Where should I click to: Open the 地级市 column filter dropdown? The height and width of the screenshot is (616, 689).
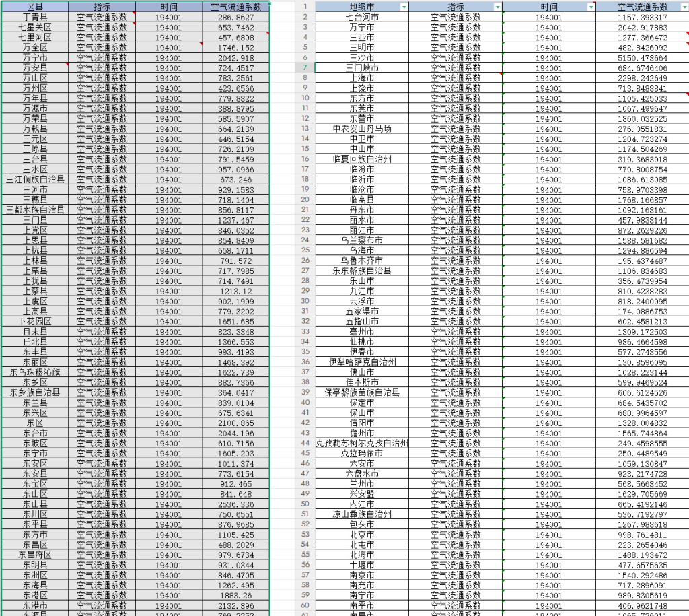coord(403,7)
